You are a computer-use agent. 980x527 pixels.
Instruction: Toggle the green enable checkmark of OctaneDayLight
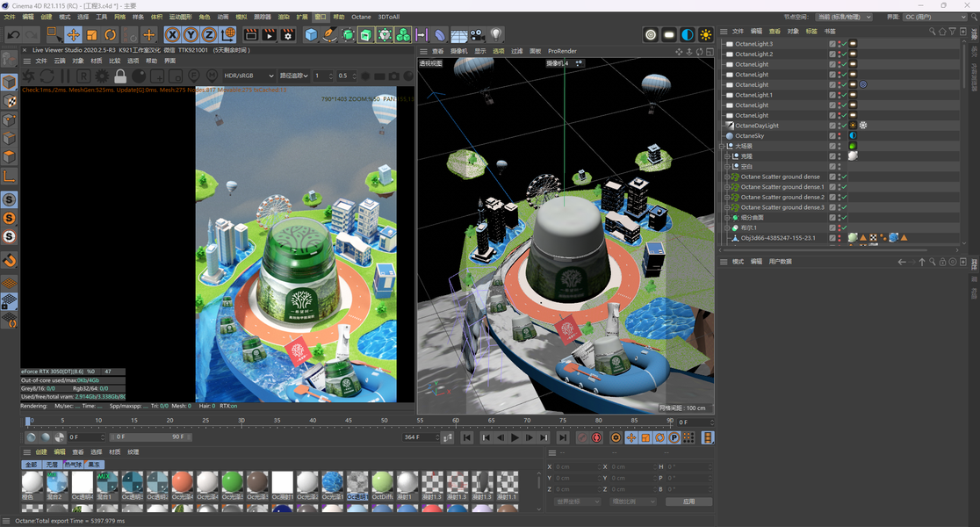pyautogui.click(x=844, y=126)
